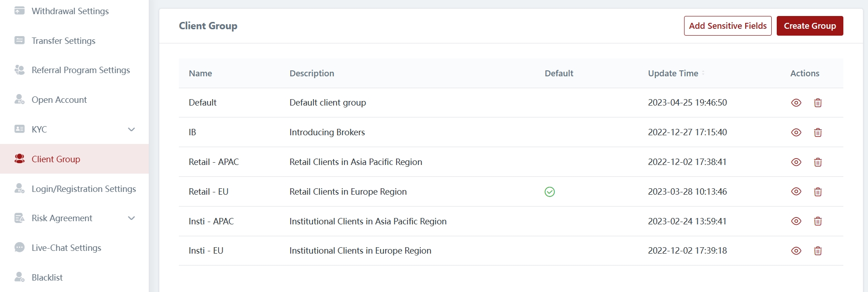Remove the Insti - EU group
This screenshot has width=868, height=292.
818,251
